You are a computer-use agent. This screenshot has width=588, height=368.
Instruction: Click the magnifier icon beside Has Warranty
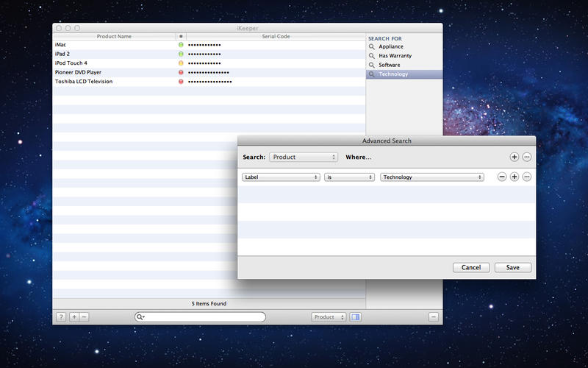372,56
